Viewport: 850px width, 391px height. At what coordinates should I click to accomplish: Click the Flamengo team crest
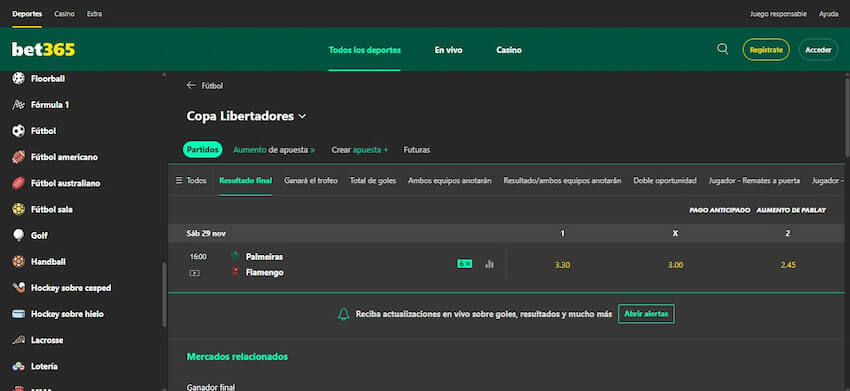pos(235,272)
